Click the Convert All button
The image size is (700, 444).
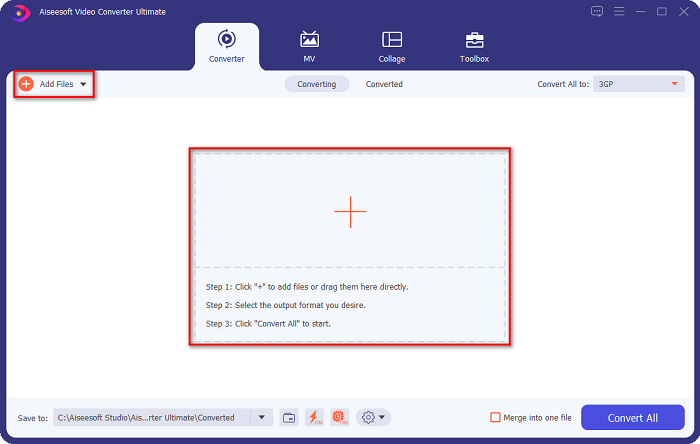[632, 417]
